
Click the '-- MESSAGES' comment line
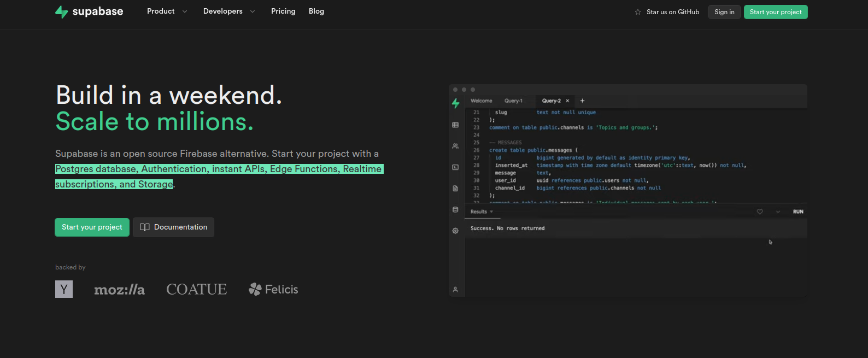point(506,143)
